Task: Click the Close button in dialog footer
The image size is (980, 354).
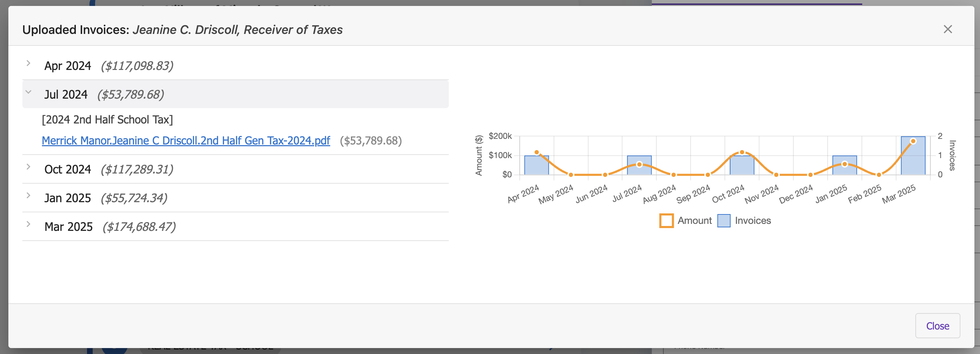Action: [x=937, y=326]
